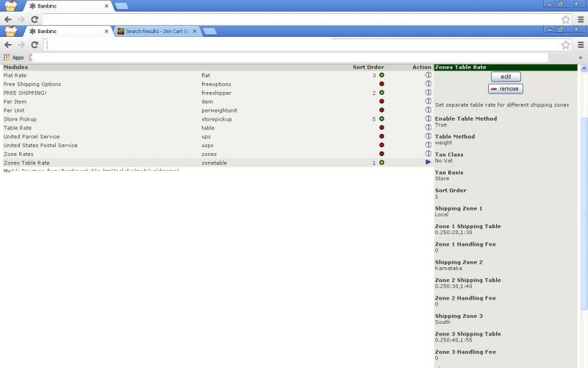
Task: Select the Tax Class value No Vat
Action: coord(444,160)
